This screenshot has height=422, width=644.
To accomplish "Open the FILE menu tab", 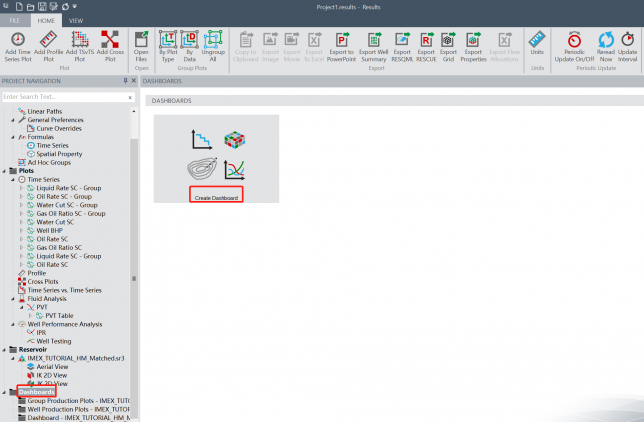I will click(x=16, y=20).
